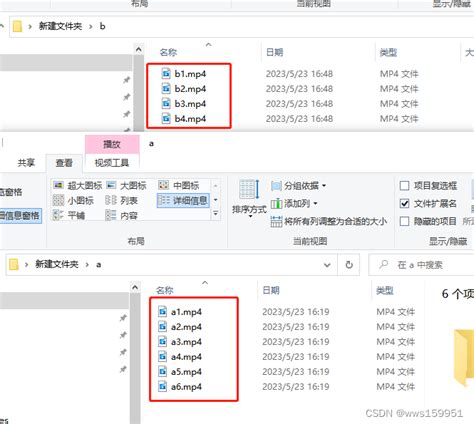This screenshot has width=474, height=424.
Task: Sort by Date (日期) column in window a
Action: [271, 291]
